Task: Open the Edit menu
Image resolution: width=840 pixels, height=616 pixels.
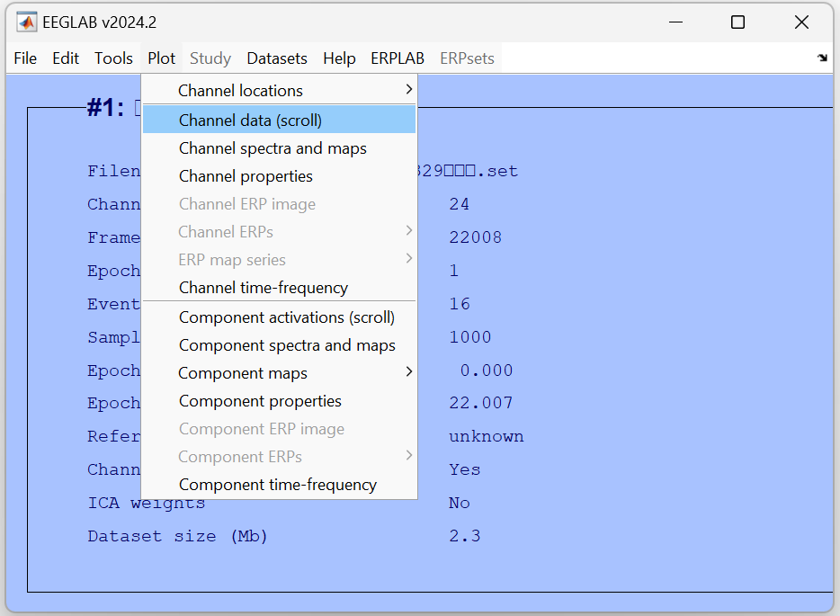Action: 66,58
